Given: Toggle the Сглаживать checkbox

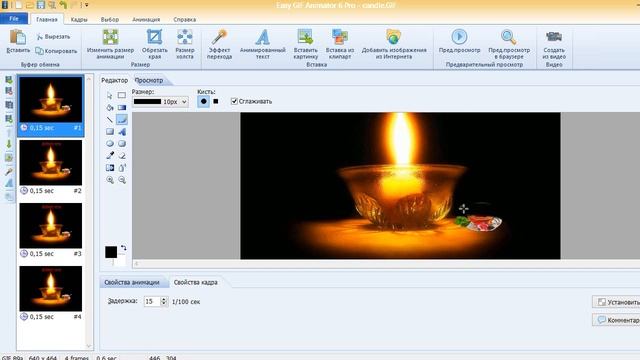Looking at the screenshot, I should pyautogui.click(x=234, y=101).
